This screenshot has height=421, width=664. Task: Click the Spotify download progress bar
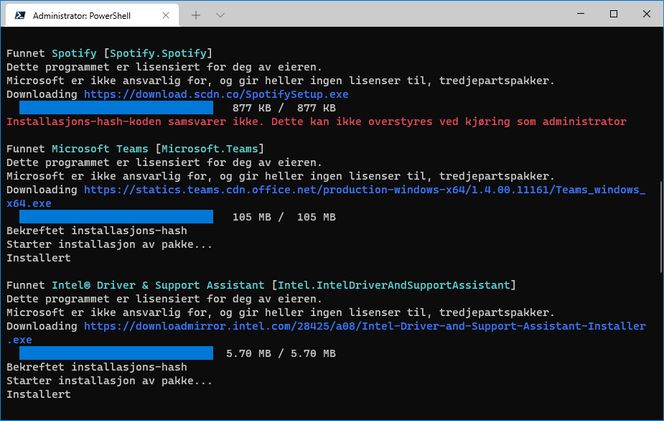116,108
